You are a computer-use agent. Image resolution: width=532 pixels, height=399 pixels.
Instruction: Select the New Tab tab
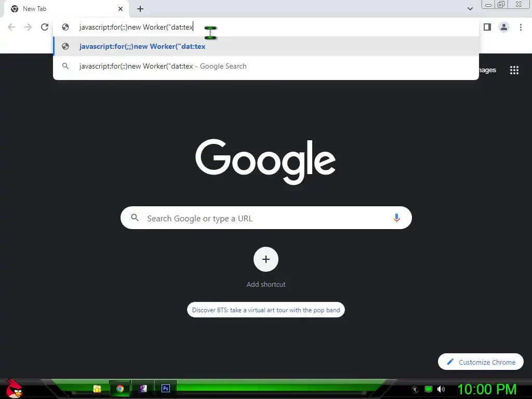[x=66, y=9]
